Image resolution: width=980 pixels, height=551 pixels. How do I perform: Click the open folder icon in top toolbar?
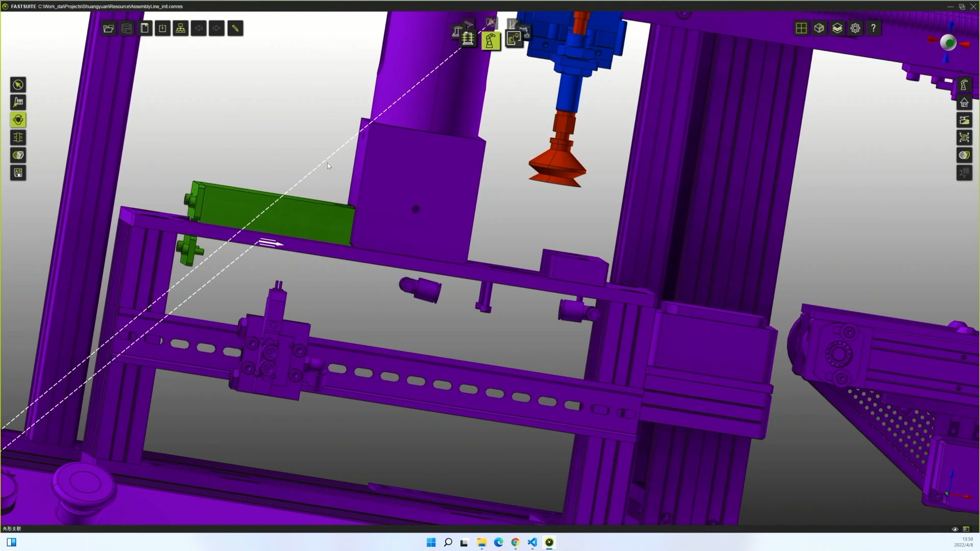pyautogui.click(x=108, y=29)
